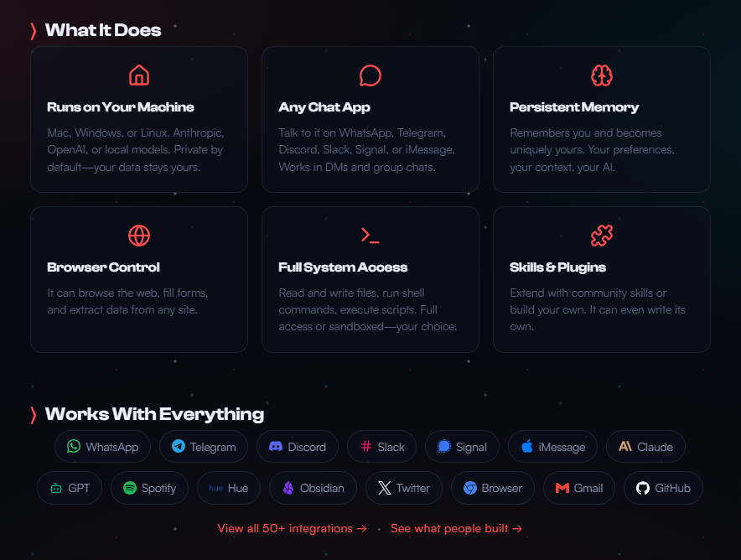Choose the iMessage integration chip
The width and height of the screenshot is (741, 560).
click(x=552, y=447)
